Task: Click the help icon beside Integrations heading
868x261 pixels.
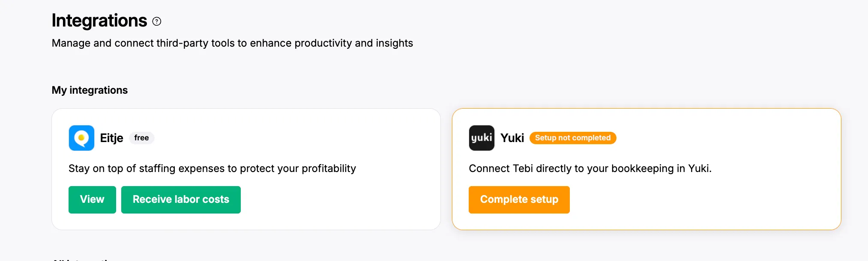Action: click(x=157, y=21)
